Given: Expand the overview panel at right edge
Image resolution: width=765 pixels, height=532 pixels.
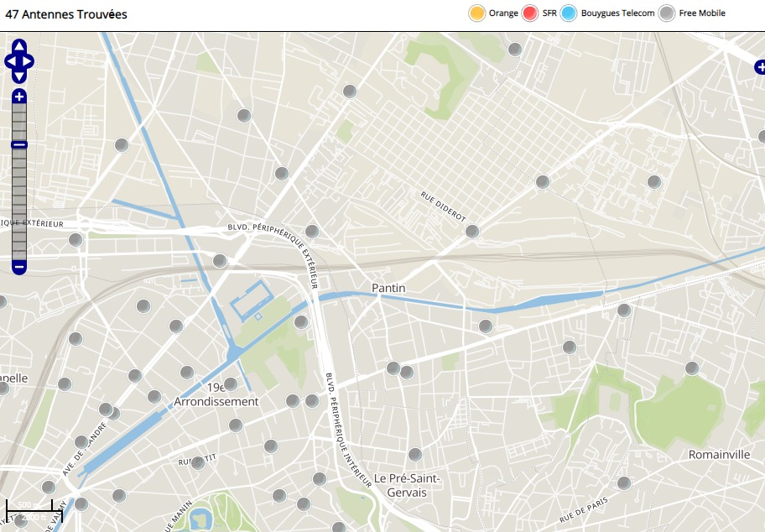Looking at the screenshot, I should [759, 67].
